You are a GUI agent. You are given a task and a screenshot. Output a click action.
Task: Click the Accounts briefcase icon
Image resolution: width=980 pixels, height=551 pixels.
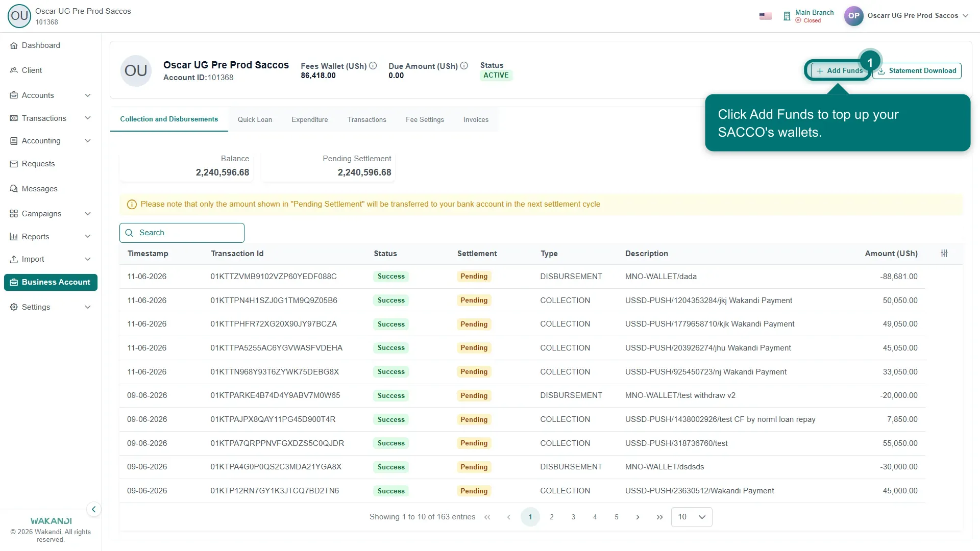[x=14, y=95]
